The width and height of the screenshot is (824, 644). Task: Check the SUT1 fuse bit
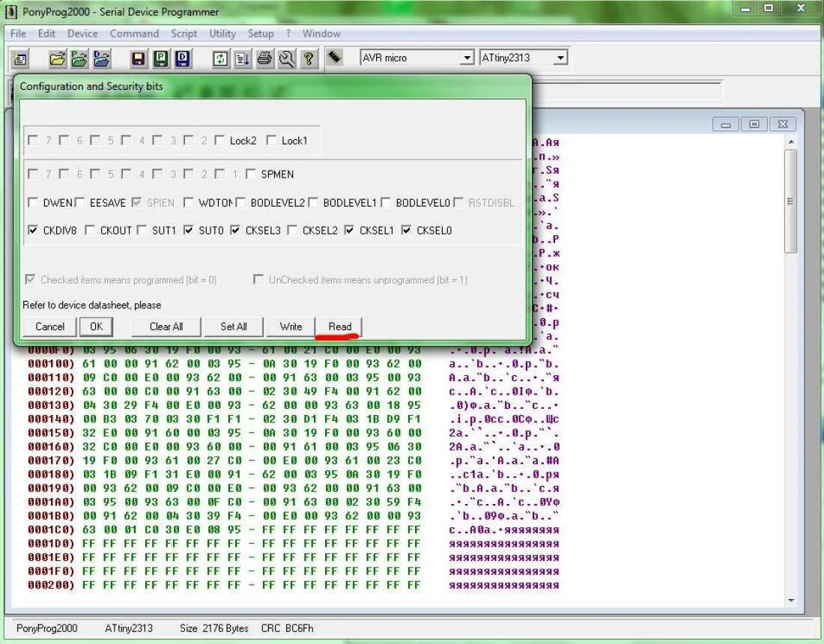[142, 230]
